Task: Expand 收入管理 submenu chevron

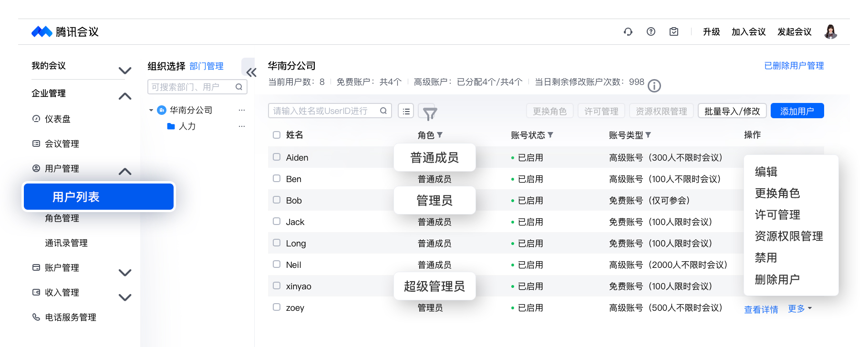Action: [125, 297]
